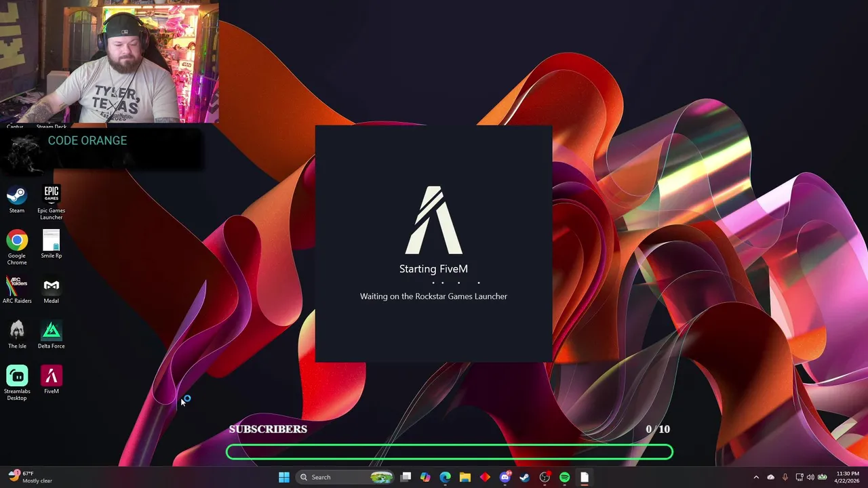This screenshot has height=488, width=868.
Task: Select the FiveM desktop shortcut
Action: tap(52, 380)
